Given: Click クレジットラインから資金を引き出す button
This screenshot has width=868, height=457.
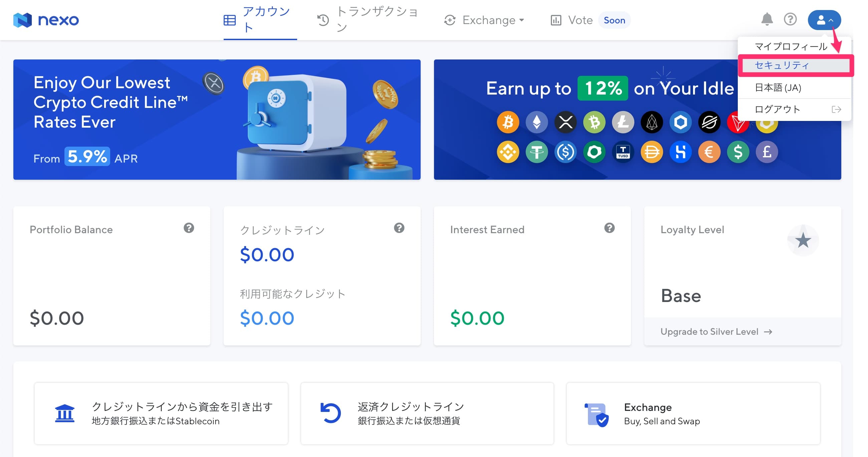Looking at the screenshot, I should 161,413.
